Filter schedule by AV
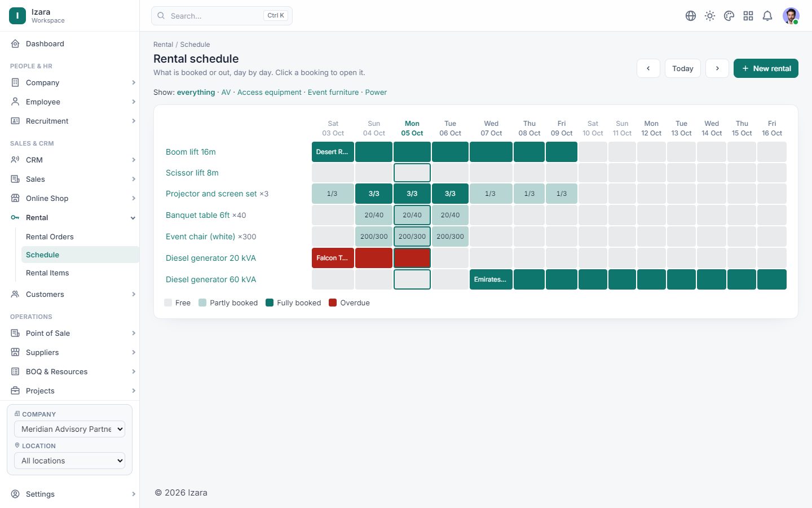 [226, 92]
